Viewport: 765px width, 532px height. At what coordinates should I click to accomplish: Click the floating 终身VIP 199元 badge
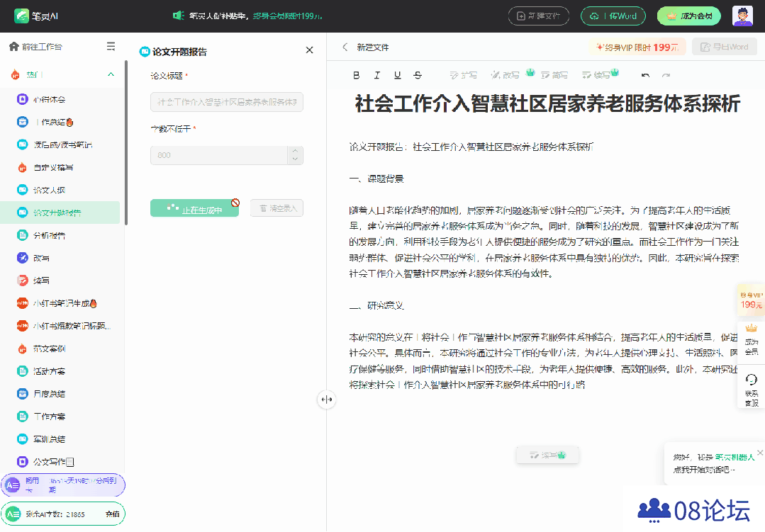[x=752, y=300]
